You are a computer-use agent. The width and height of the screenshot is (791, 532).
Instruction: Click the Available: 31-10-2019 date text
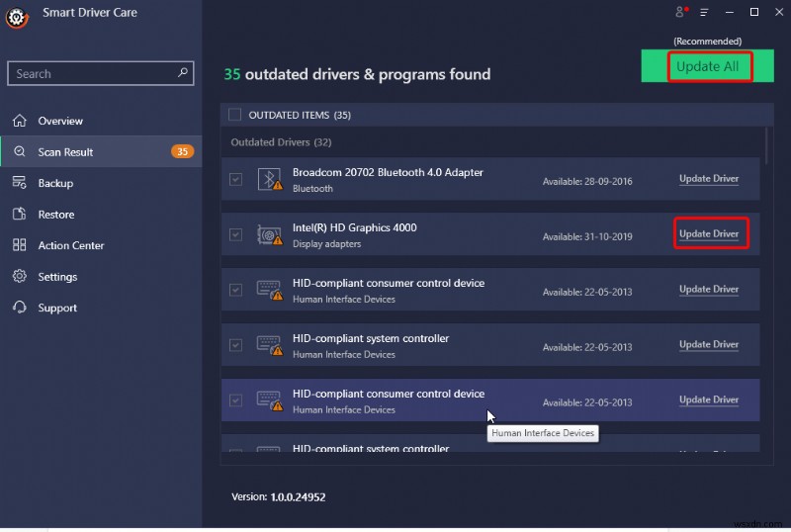pos(587,236)
